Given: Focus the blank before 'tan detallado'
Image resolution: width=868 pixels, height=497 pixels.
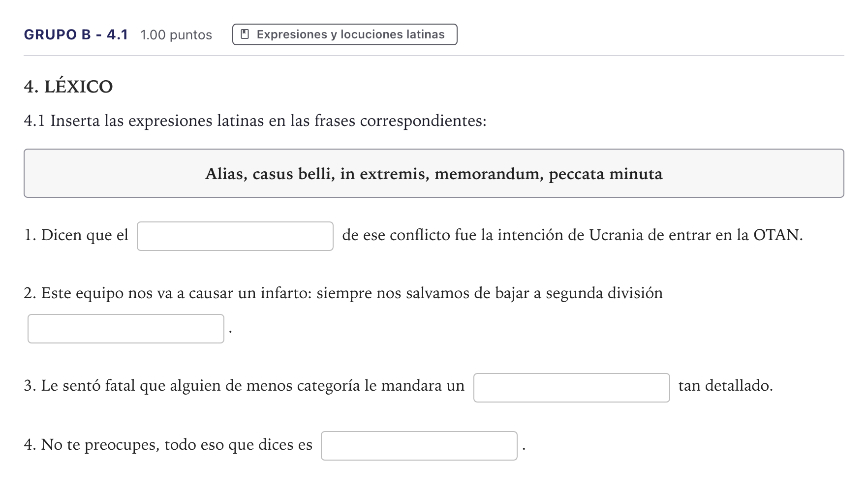Looking at the screenshot, I should [x=572, y=388].
